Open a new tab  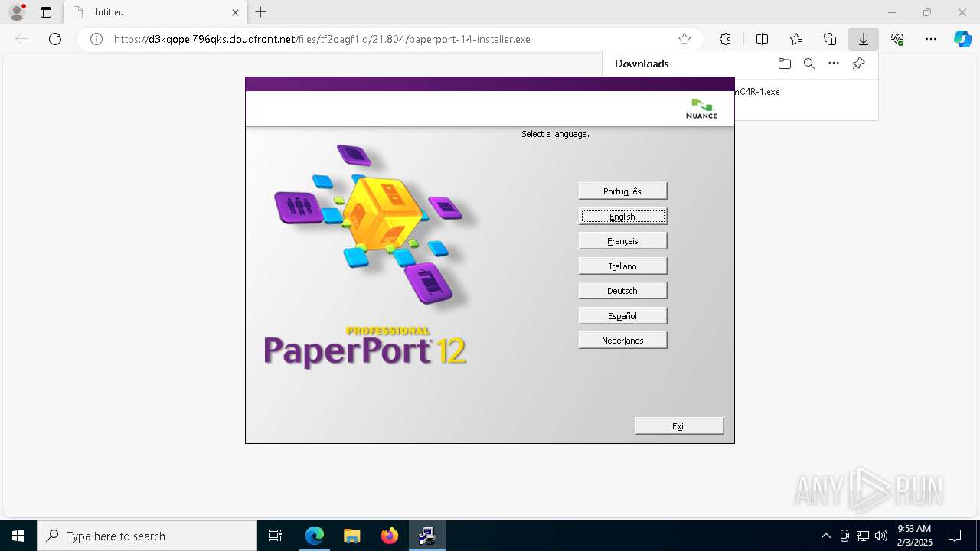[261, 12]
